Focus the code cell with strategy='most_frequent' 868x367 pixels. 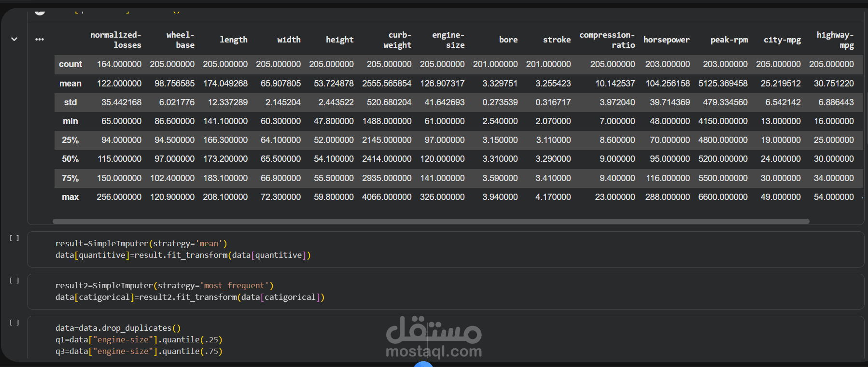click(445, 292)
